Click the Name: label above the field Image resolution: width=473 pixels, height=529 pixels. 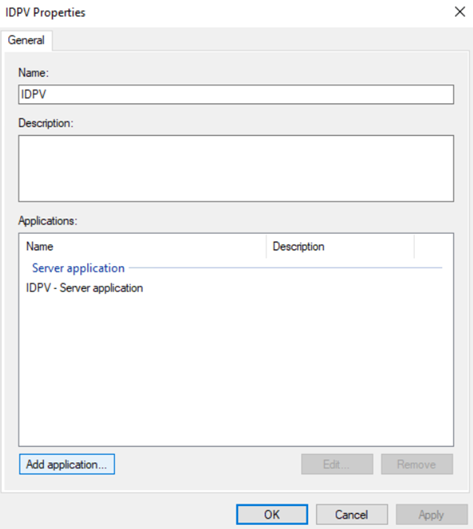(x=33, y=73)
